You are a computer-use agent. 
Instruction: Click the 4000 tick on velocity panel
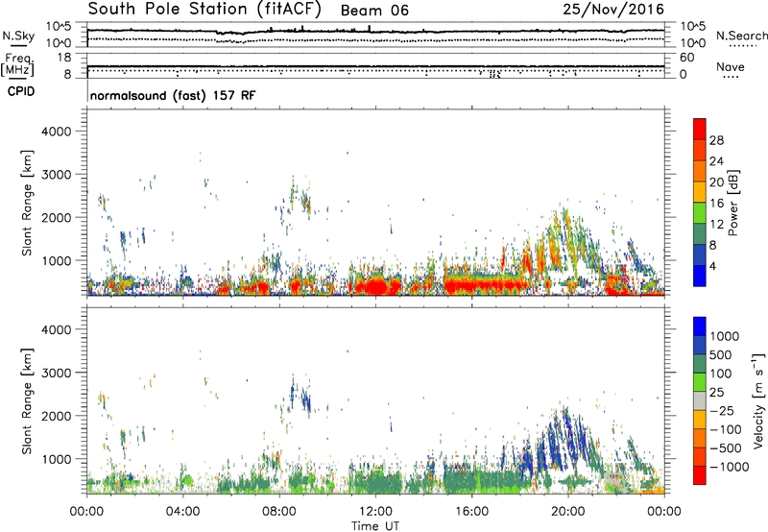56,329
